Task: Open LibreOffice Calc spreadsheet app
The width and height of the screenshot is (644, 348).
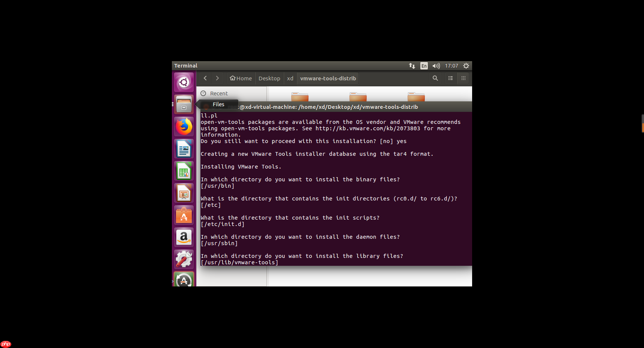Action: [x=184, y=171]
